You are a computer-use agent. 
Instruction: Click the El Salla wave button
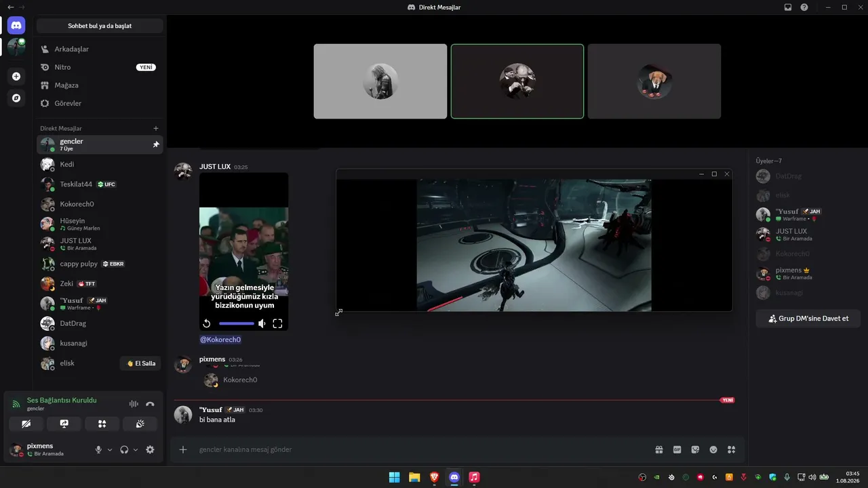click(x=141, y=363)
